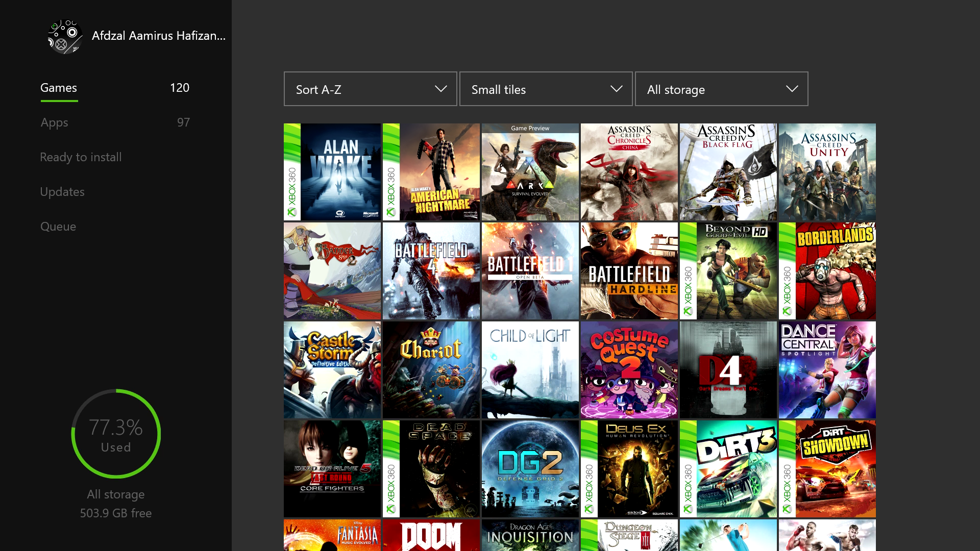
Task: Select Dungeon Siege III tile
Action: (629, 535)
